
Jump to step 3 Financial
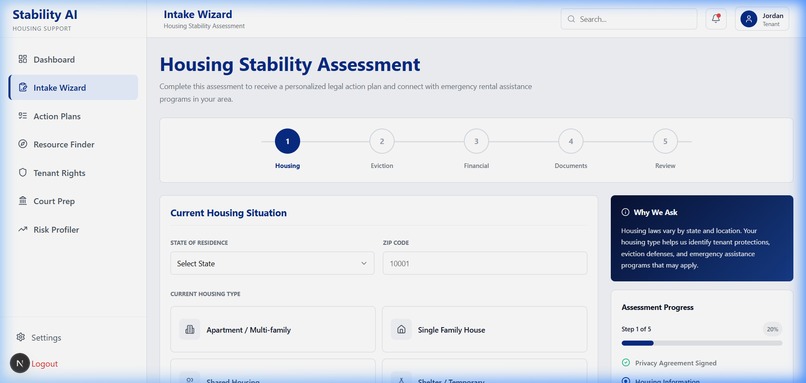[477, 141]
